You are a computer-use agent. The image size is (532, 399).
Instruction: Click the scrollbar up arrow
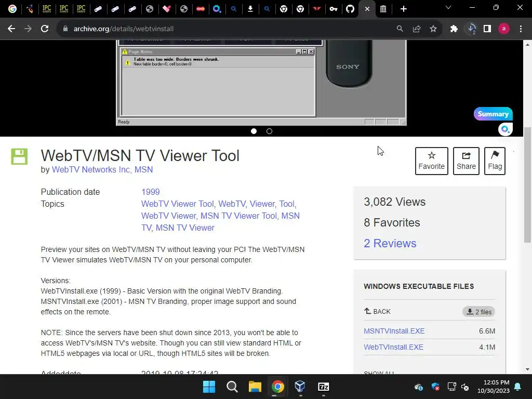click(527, 45)
